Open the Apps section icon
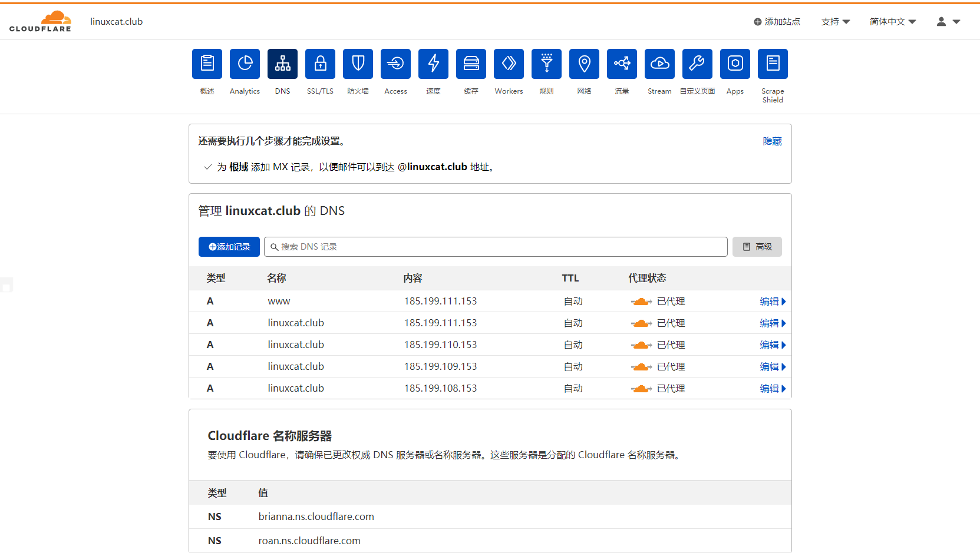Screen dimensions: 980x553 pos(735,64)
